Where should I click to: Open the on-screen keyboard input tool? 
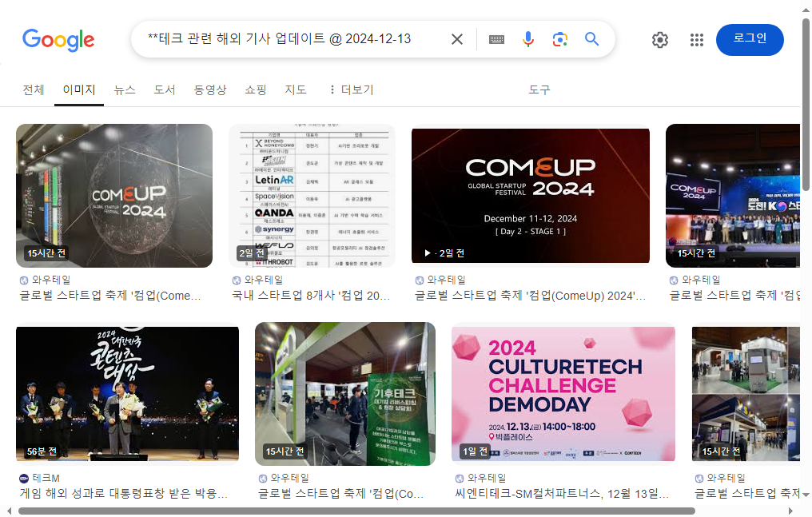tap(496, 39)
